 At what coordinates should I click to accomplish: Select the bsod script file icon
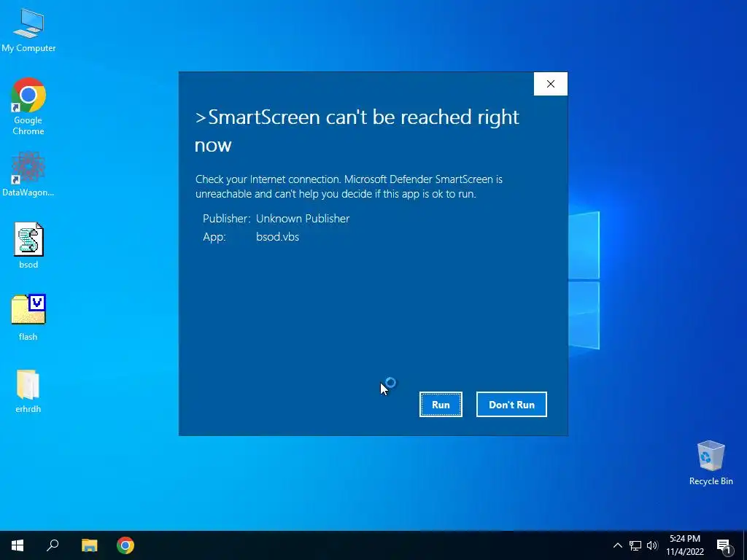(28, 245)
